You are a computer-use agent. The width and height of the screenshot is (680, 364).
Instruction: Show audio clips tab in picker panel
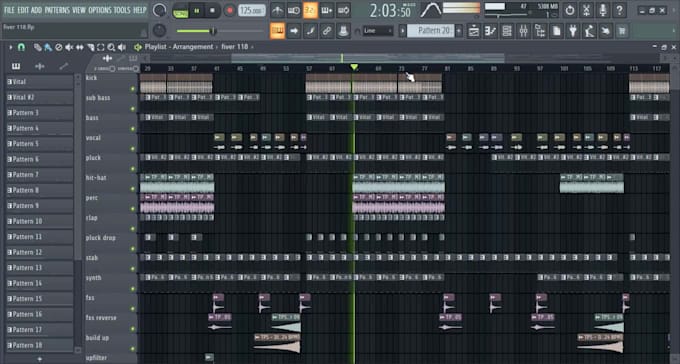tap(39, 66)
